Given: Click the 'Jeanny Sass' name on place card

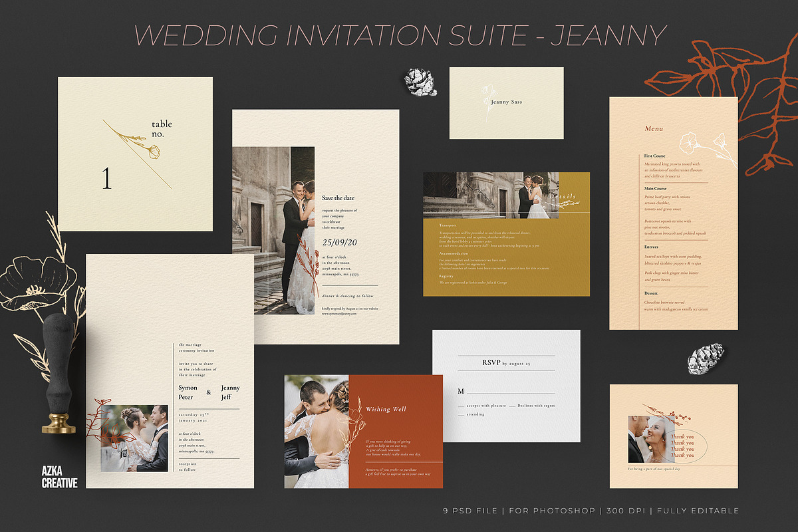Looking at the screenshot, I should point(506,102).
